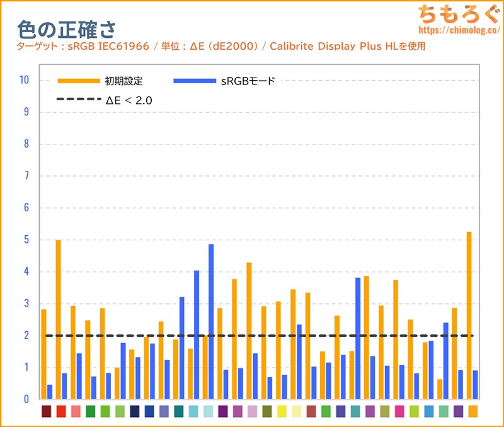Click the 色の正確さ chart title
The image size is (504, 427).
tap(66, 27)
